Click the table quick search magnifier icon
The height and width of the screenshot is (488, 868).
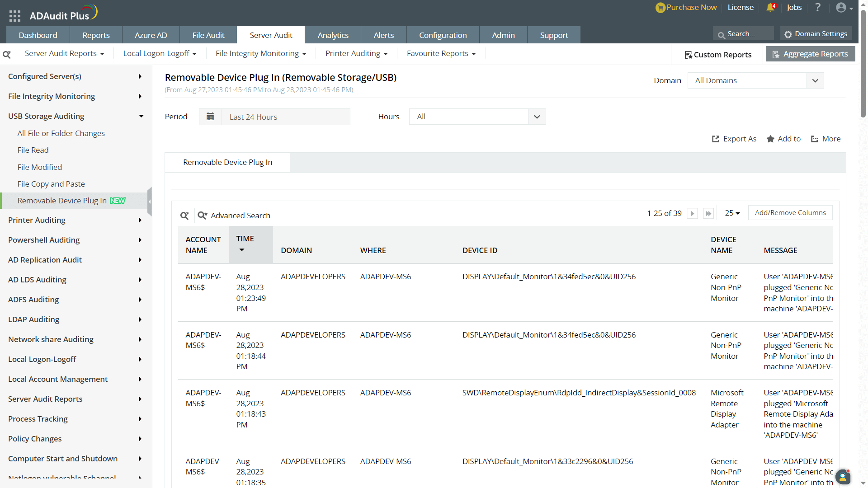[x=184, y=216]
